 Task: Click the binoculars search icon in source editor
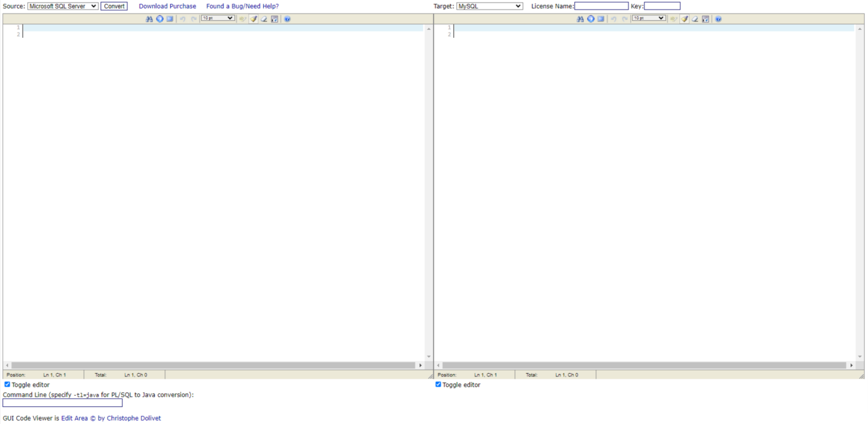[x=149, y=19]
